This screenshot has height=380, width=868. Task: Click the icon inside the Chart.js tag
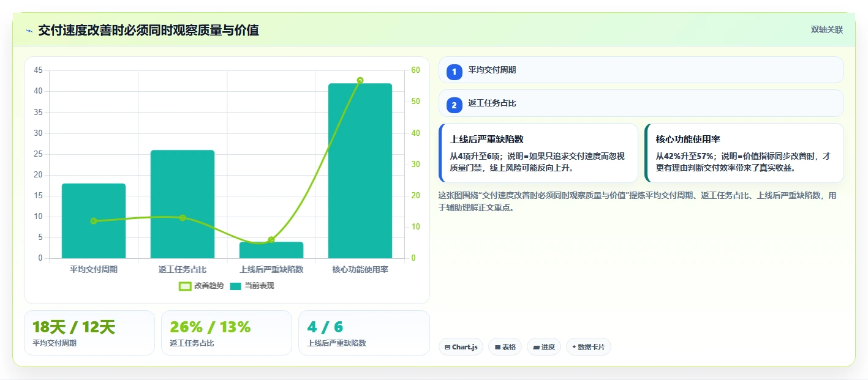(x=448, y=348)
